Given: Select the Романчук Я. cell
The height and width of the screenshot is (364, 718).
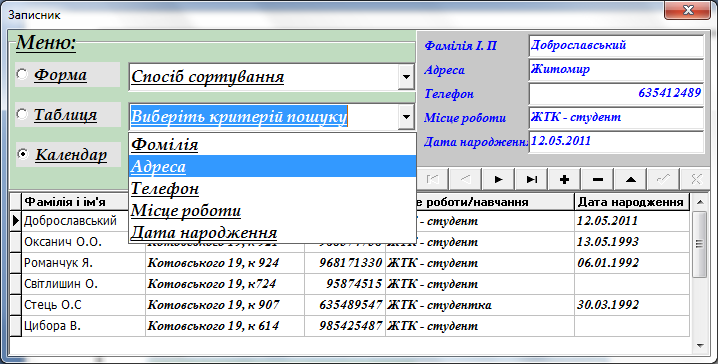Looking at the screenshot, I should [x=83, y=263].
